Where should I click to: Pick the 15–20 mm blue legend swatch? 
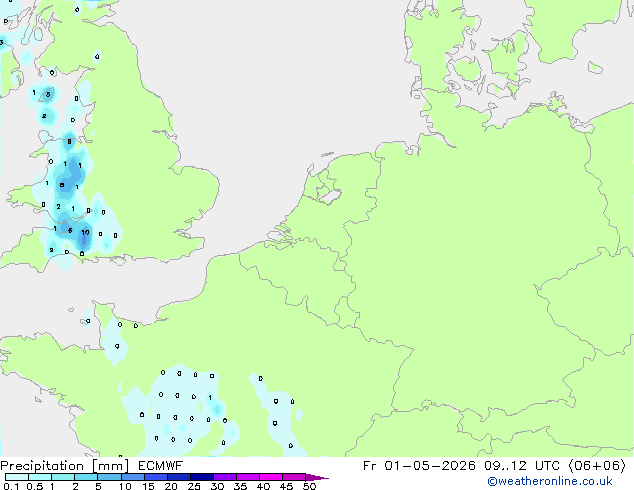(156, 477)
